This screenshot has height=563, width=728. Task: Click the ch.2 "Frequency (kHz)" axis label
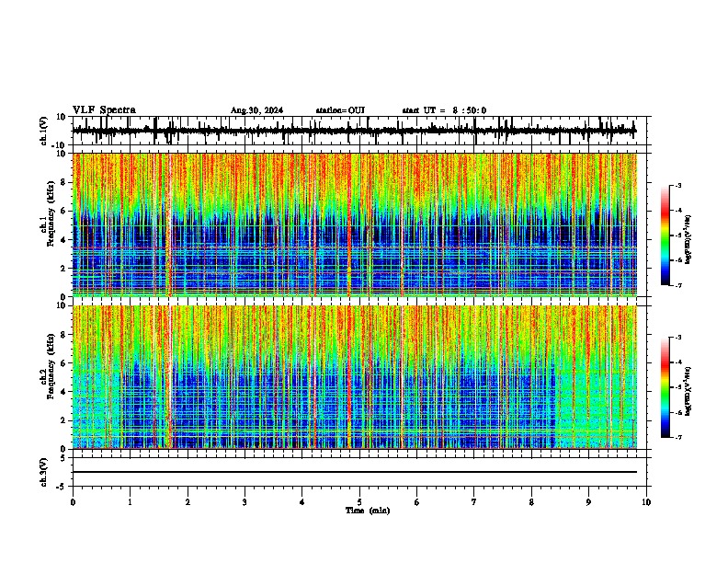[51, 366]
